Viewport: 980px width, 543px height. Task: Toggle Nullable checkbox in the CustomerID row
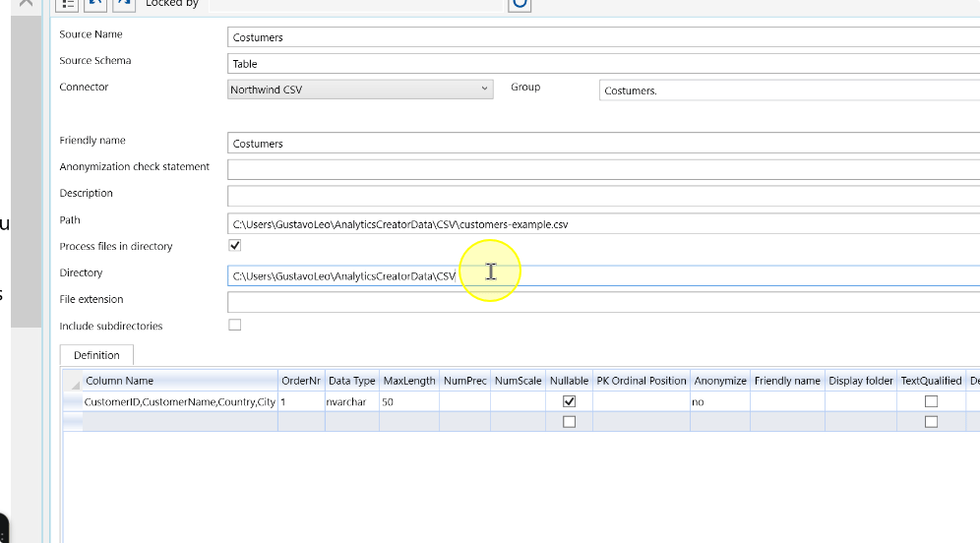tap(569, 401)
